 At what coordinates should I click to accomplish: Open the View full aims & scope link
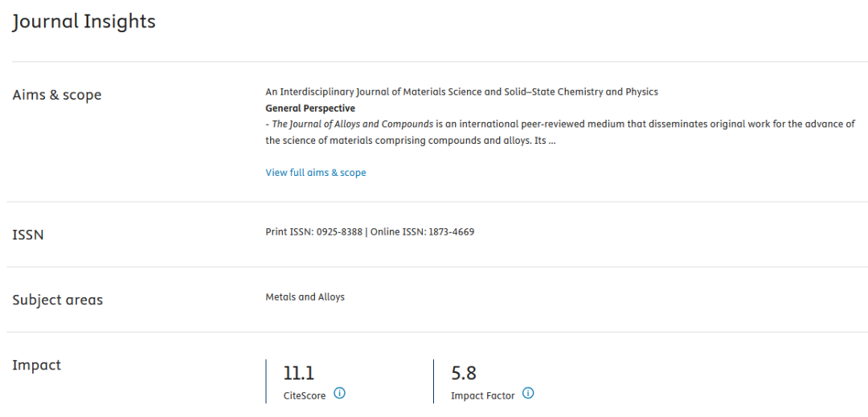click(316, 173)
